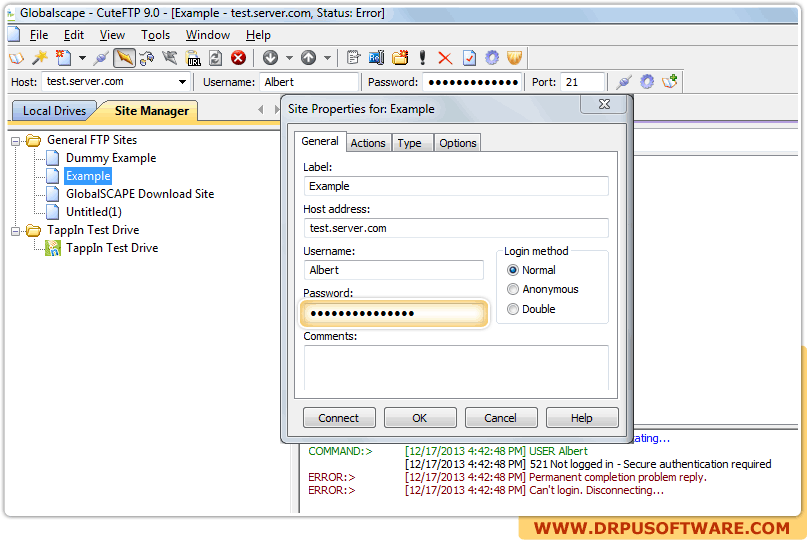
Task: Click the Comments text area
Action: [x=456, y=368]
